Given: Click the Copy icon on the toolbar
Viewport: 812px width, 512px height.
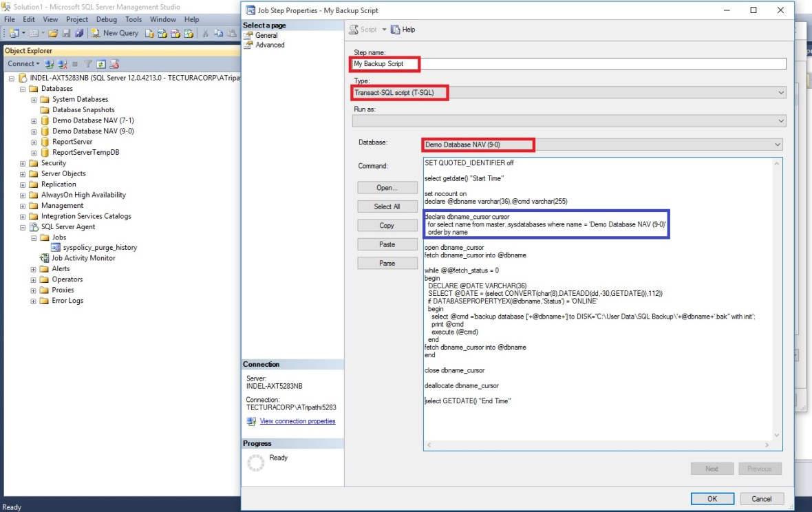Looking at the screenshot, I should (218, 32).
